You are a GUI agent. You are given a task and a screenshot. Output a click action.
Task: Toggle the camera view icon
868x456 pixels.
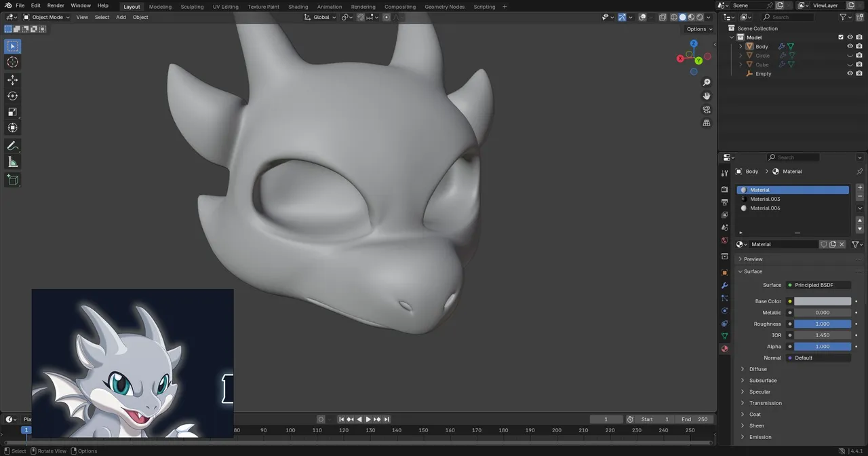(x=707, y=109)
